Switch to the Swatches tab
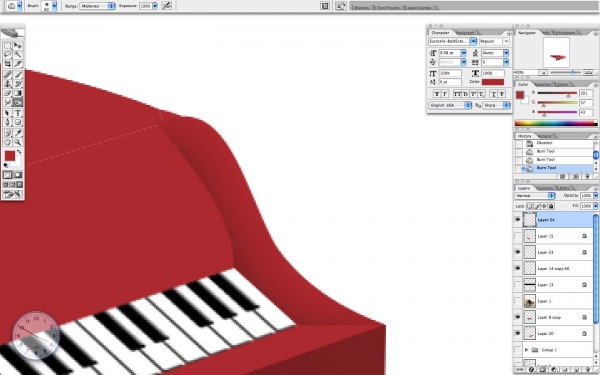600x375 pixels. pos(543,84)
